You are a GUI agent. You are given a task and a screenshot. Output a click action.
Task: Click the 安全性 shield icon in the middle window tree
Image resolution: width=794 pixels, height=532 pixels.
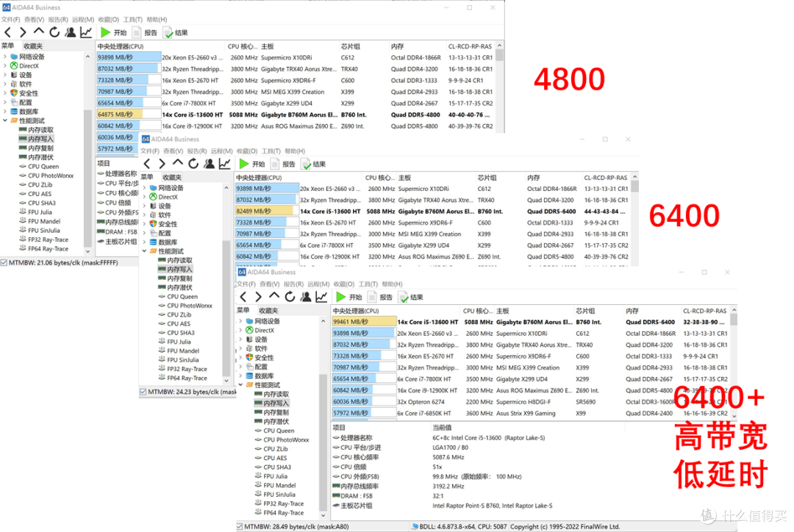pyautogui.click(x=153, y=223)
